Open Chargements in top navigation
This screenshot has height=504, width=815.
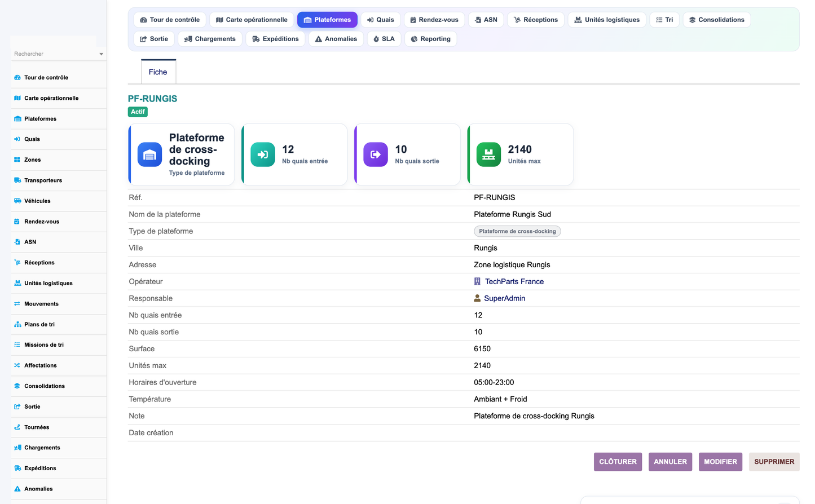point(210,39)
